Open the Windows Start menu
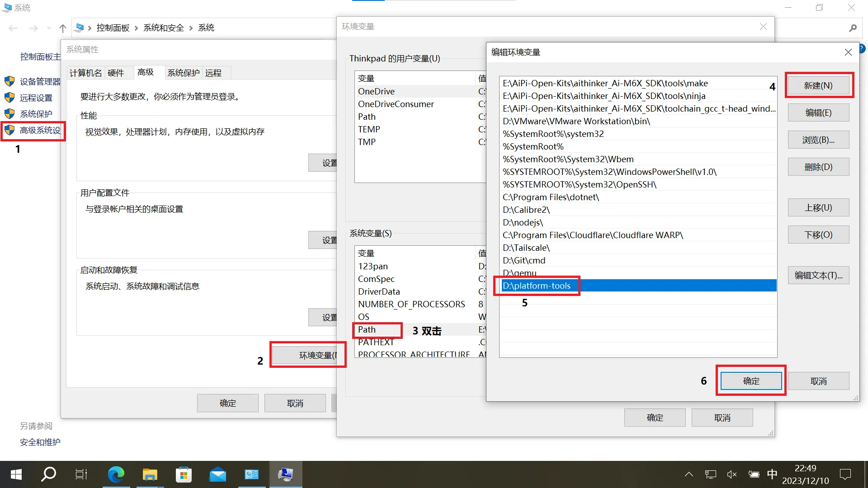Viewport: 868px width, 488px height. pyautogui.click(x=16, y=474)
